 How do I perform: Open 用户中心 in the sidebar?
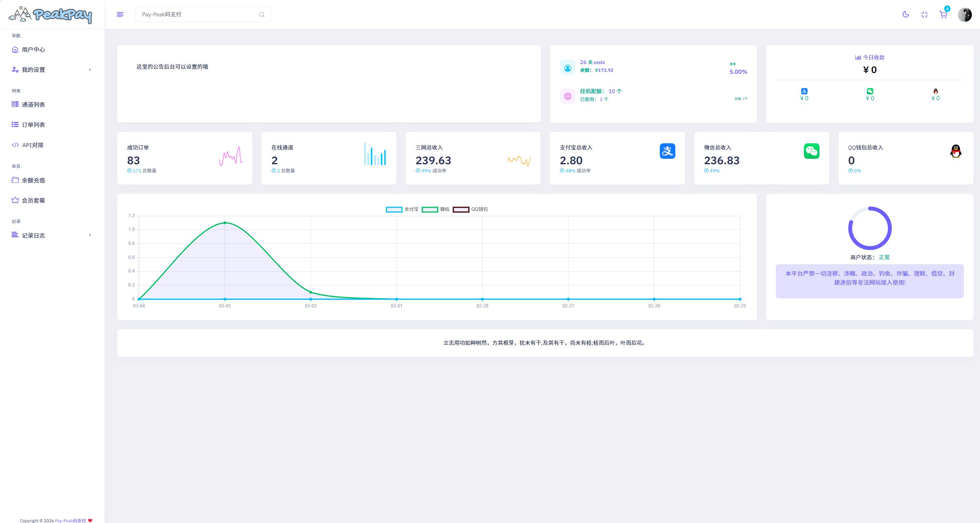coord(33,50)
